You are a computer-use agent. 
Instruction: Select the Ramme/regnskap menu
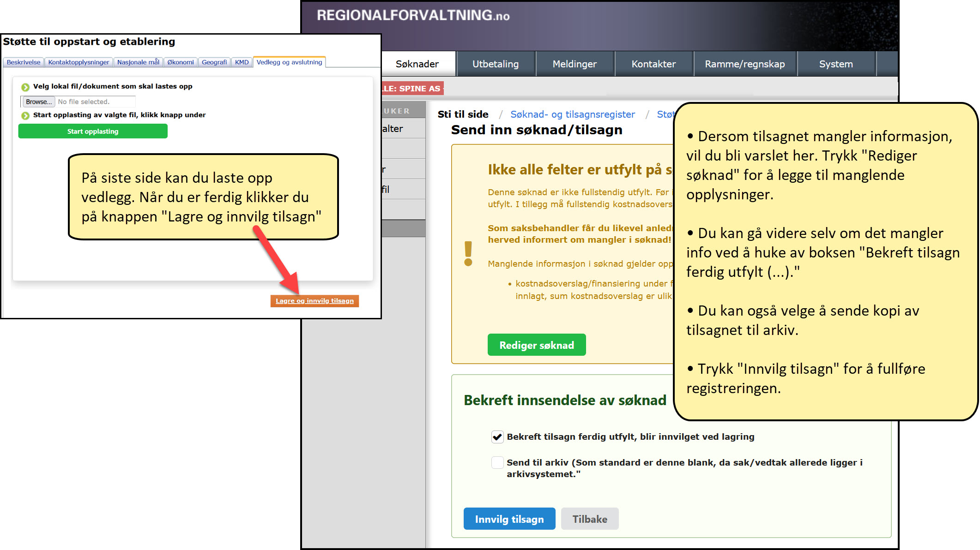744,64
